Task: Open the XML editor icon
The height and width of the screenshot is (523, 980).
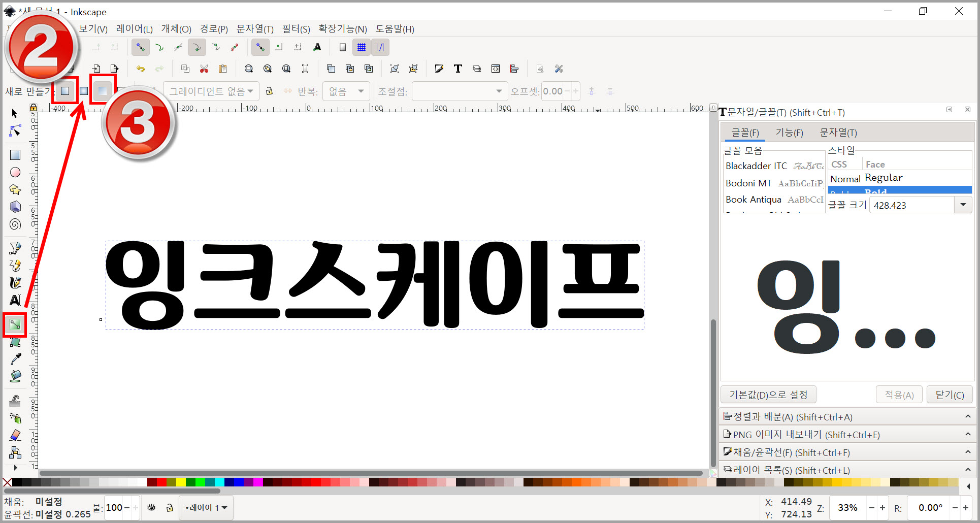Action: pos(496,69)
